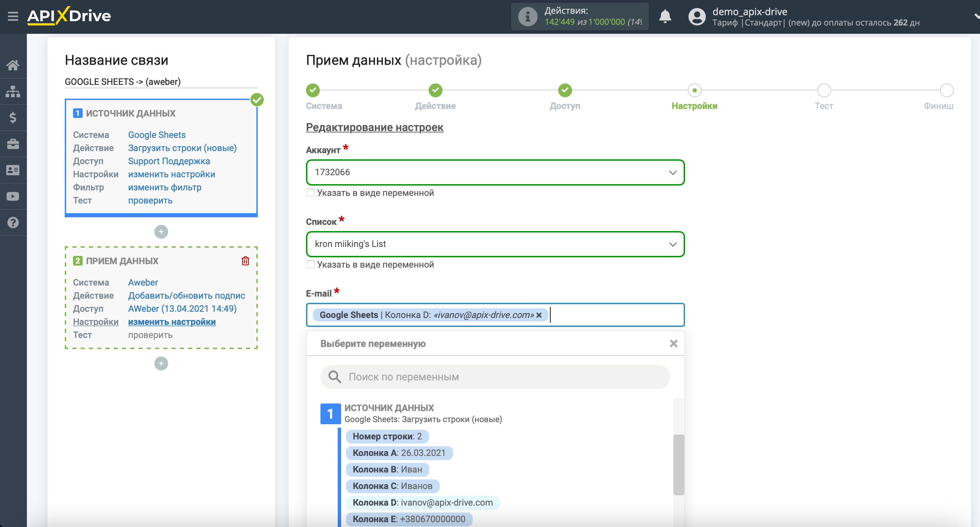980x527 pixels.
Task: Expand the user account menu arrow
Action: 976,17
